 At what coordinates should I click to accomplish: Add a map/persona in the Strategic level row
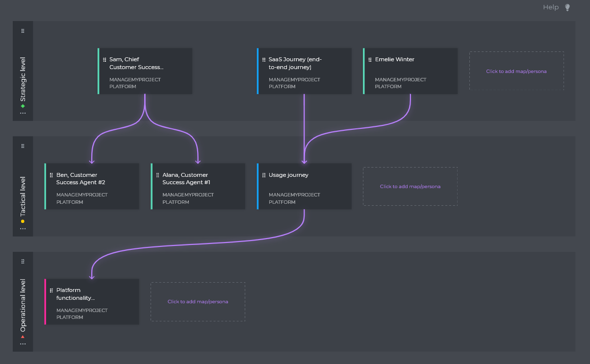(x=516, y=71)
